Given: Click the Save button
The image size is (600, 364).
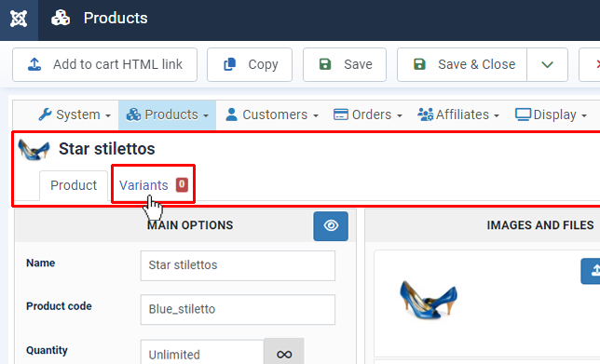Looking at the screenshot, I should [345, 64].
